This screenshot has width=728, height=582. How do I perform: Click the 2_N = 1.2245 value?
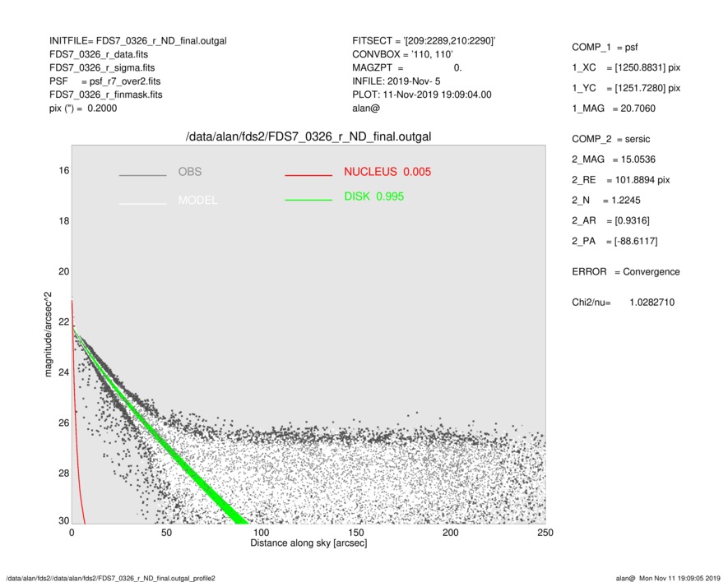click(606, 201)
